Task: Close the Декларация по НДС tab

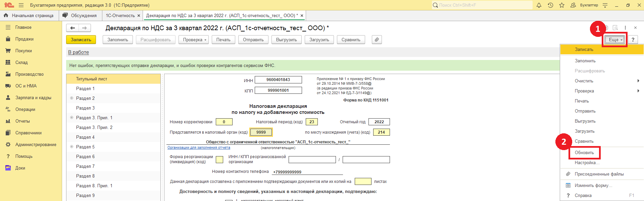Action: click(302, 15)
